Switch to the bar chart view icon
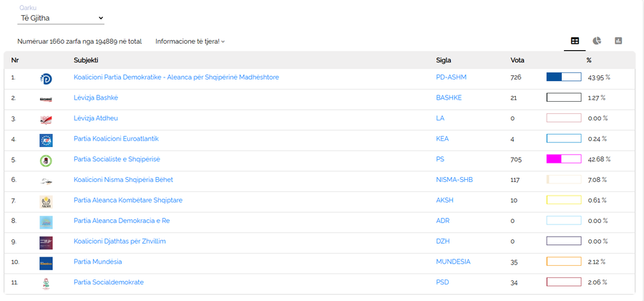 coord(618,41)
